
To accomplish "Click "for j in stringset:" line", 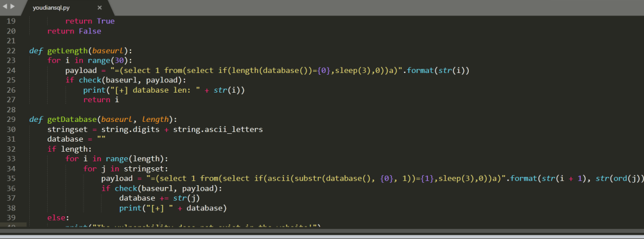I will (126, 168).
